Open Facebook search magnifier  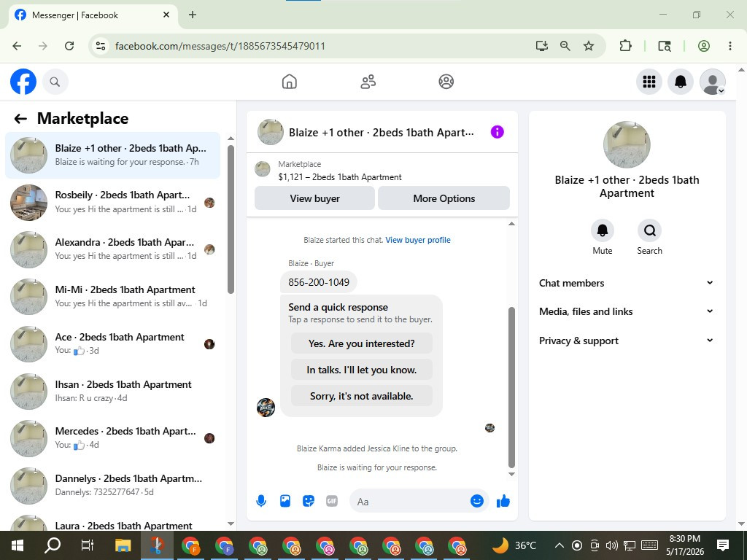[x=55, y=82]
